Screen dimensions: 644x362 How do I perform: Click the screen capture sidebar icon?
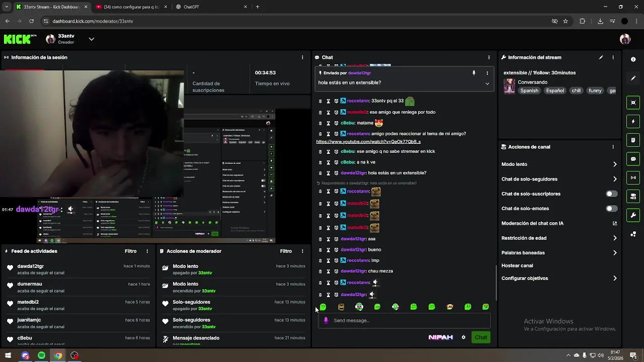[x=633, y=103]
